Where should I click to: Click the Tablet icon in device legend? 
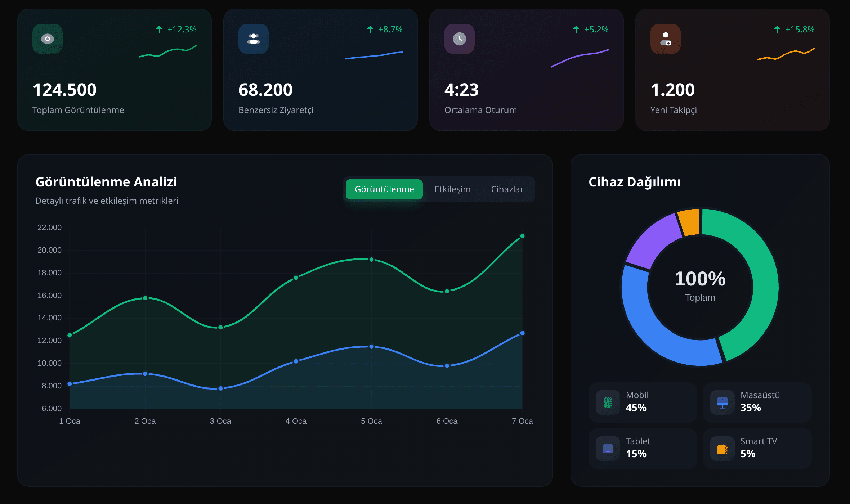[x=608, y=449]
